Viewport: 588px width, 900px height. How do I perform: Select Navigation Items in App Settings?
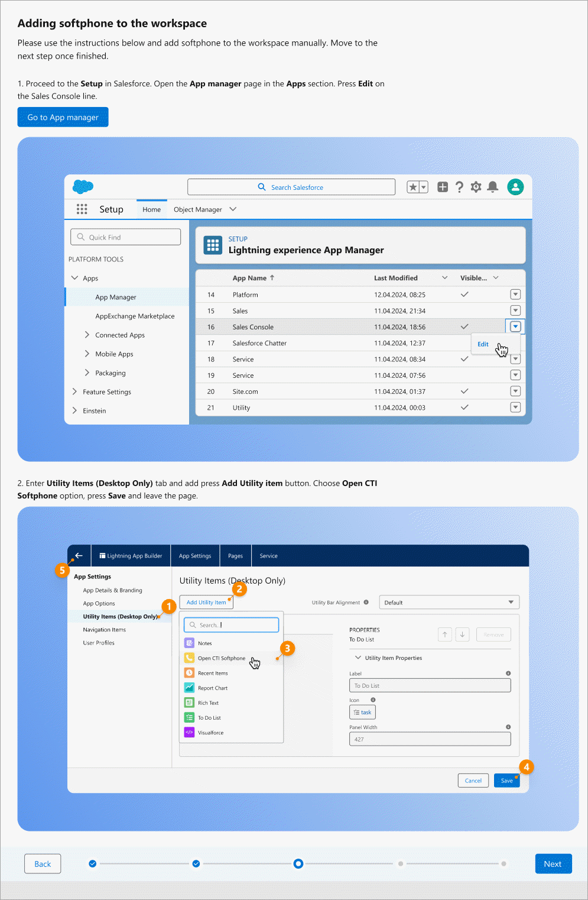pyautogui.click(x=105, y=630)
